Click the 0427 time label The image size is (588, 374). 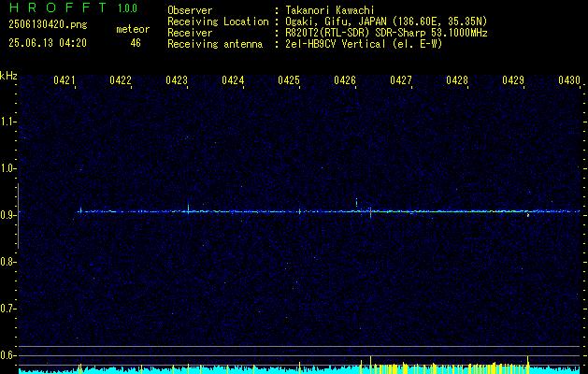click(401, 80)
